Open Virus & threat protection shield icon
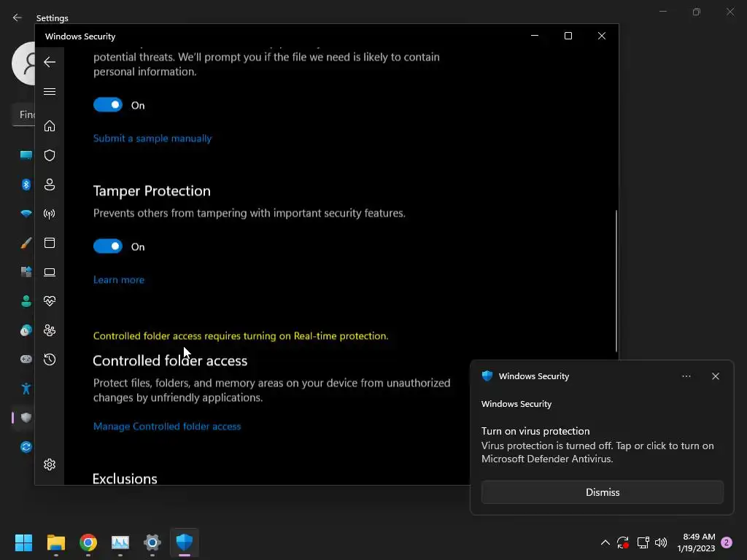The image size is (747, 560). [x=50, y=155]
